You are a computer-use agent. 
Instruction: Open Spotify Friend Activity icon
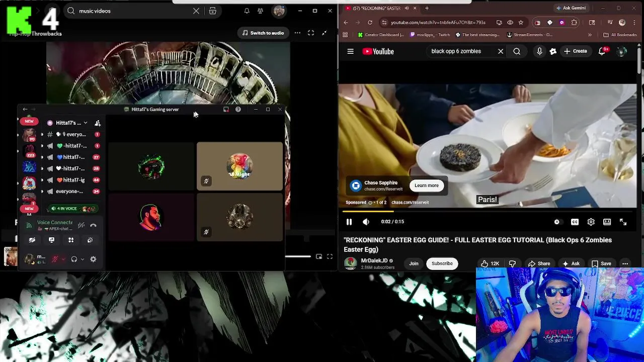260,11
